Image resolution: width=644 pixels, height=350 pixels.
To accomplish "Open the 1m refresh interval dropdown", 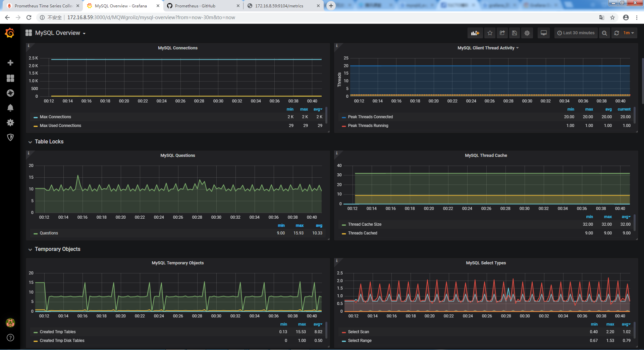I will [x=629, y=33].
